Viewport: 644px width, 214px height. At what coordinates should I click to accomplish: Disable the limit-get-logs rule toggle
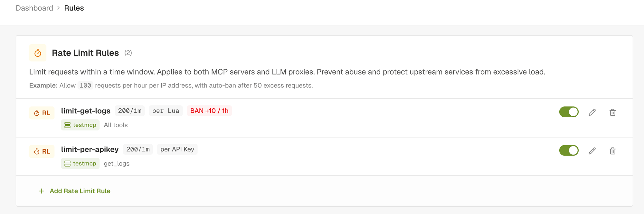[569, 112]
